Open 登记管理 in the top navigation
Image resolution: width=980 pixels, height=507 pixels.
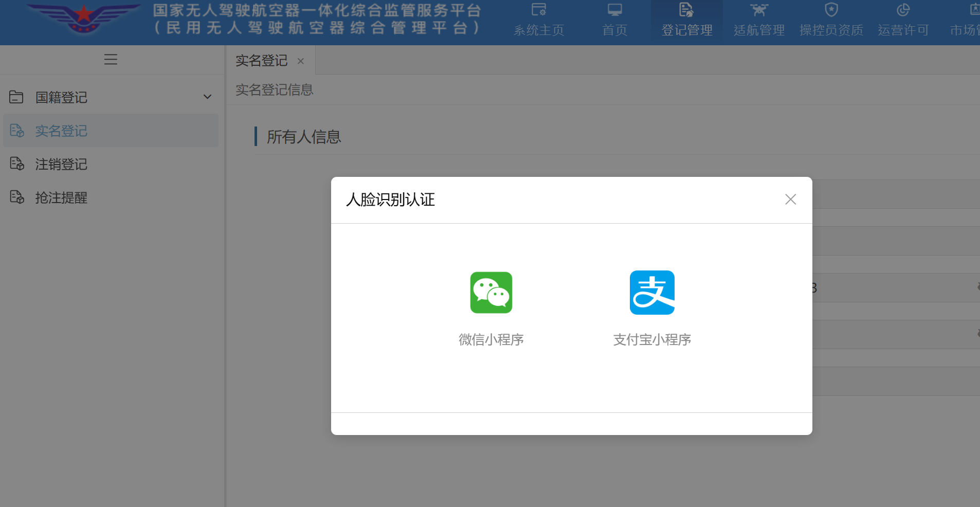point(687,22)
